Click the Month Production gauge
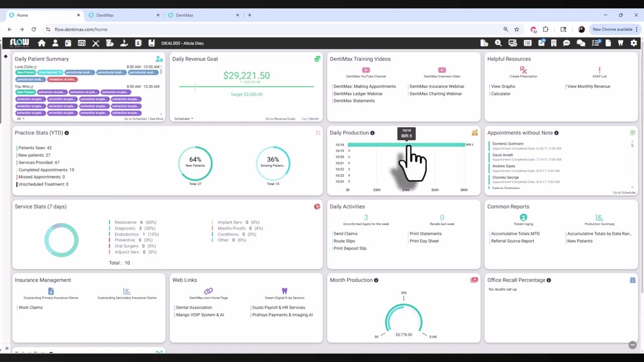The image size is (644, 362). (404, 319)
